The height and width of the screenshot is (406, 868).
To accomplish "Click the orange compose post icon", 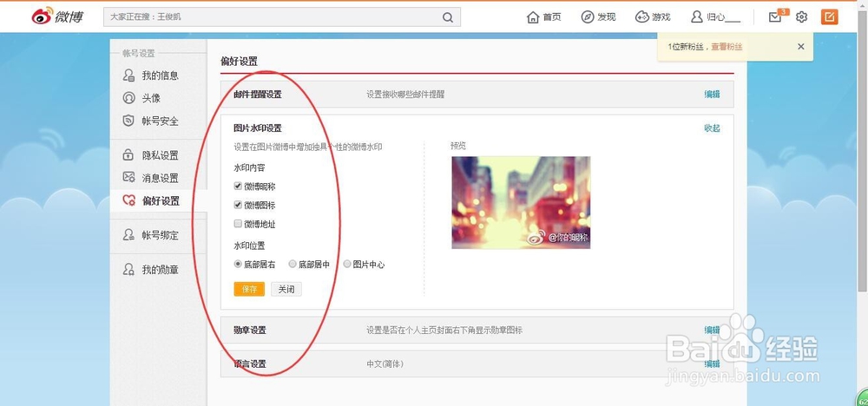I will (829, 16).
